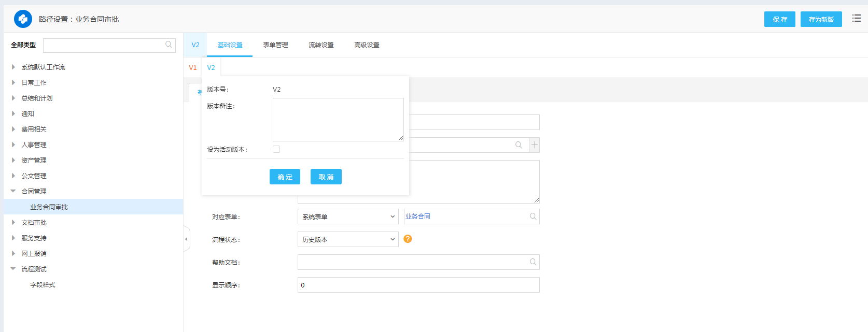This screenshot has height=332, width=868.
Task: Click the search icon in 业务合同 field
Action: click(x=533, y=216)
